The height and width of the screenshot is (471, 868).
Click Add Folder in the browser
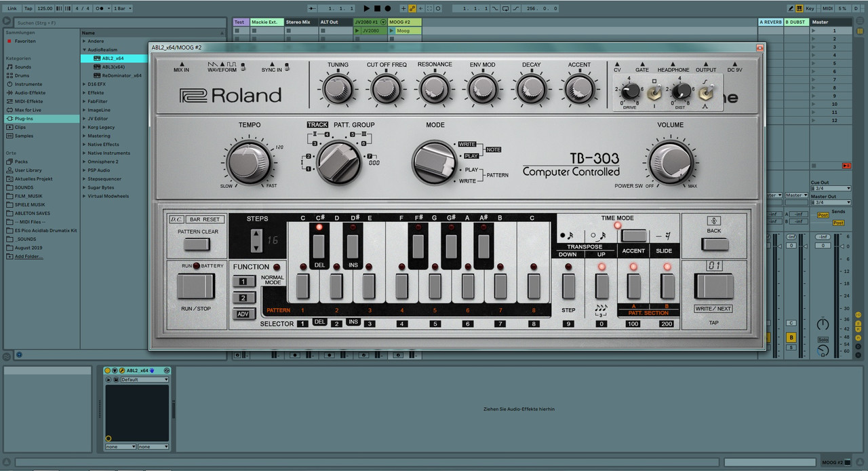[28, 257]
